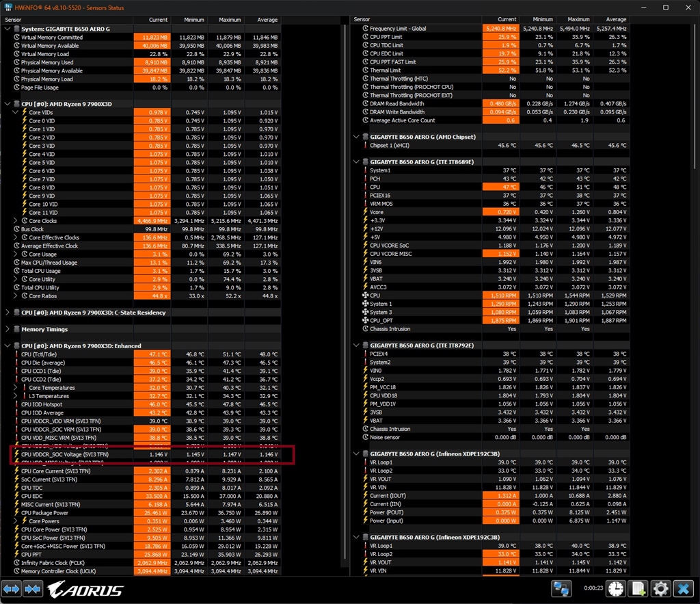Click the lightning icon beside CPU Package Power
Image resolution: width=700 pixels, height=604 pixels.
pyautogui.click(x=16, y=513)
